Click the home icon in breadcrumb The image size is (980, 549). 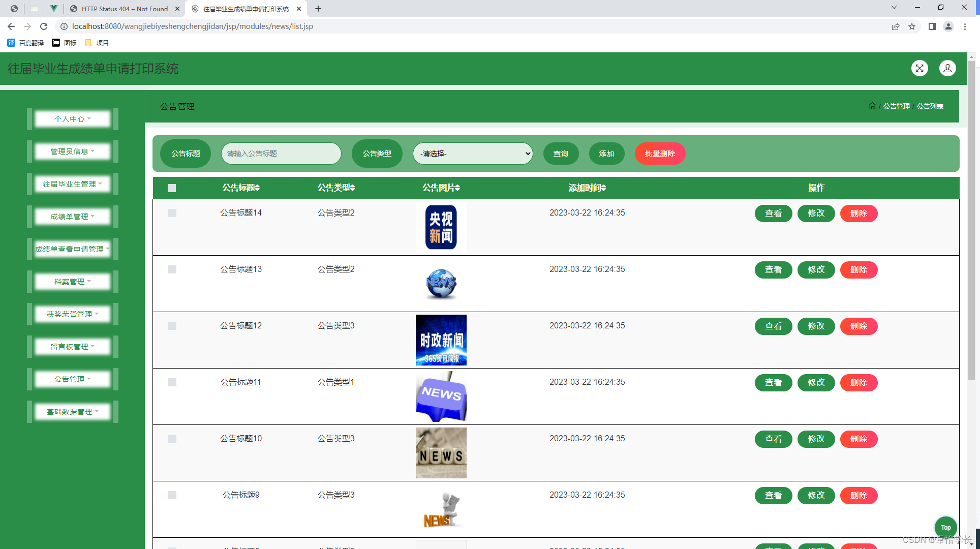coord(872,106)
